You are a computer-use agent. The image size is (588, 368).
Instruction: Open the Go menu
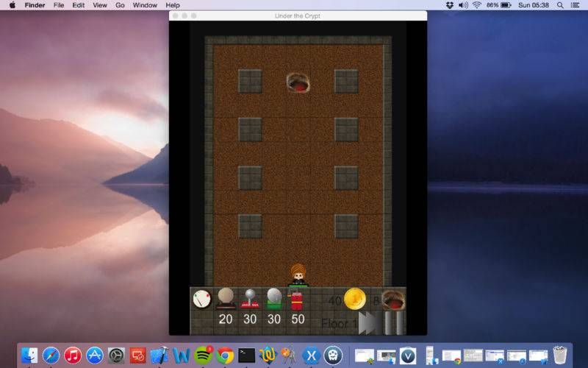(120, 5)
